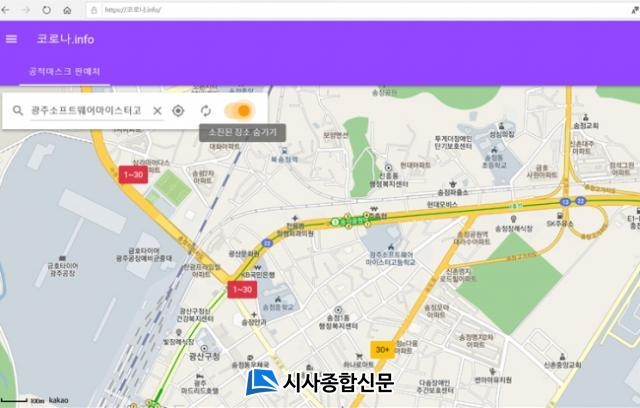This screenshot has width=640, height=408.
Task: Toggle the hide sold-out places switch
Action: pos(239,110)
